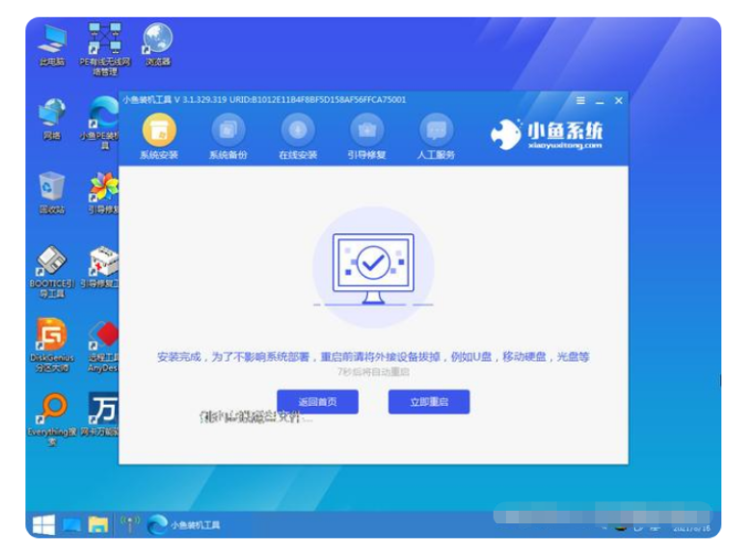The width and height of the screenshot is (751, 560).
Task: Launch Everything搜索 desktop shortcut
Action: (x=52, y=412)
